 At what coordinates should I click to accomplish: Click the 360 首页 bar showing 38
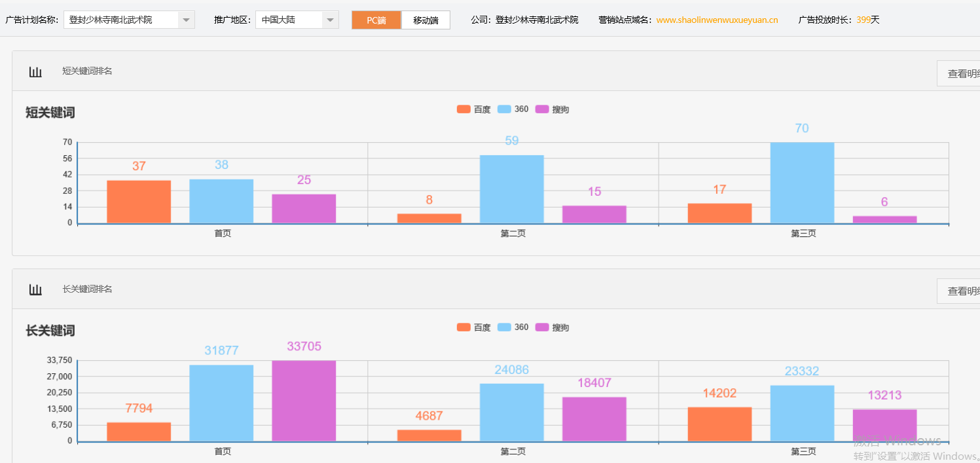(221, 201)
